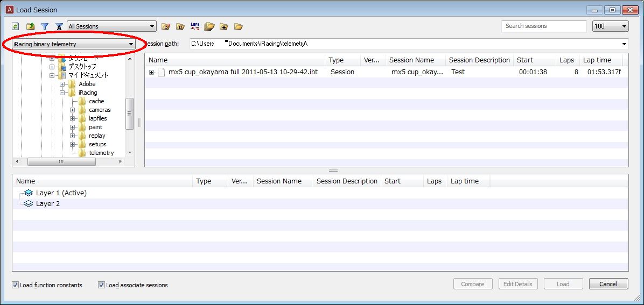Expand the paint folder in tree
This screenshot has height=305, width=644.
72,127
